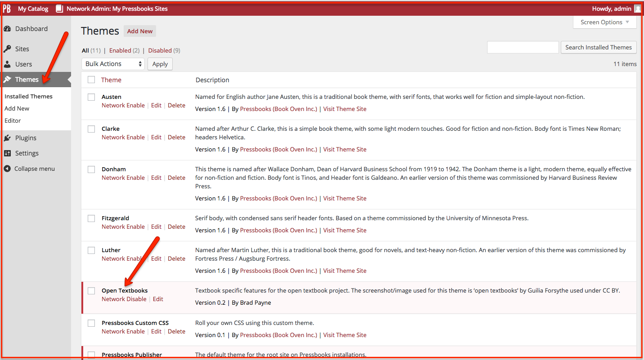Image resolution: width=644 pixels, height=360 pixels.
Task: Open Pressbooks (Book Oven Inc.) link for Clarke
Action: click(x=278, y=149)
